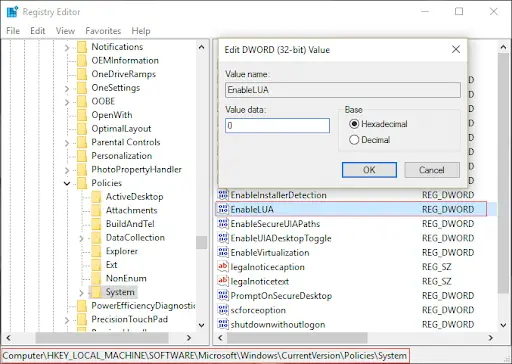Click values pane scroll down arrow

point(503,325)
